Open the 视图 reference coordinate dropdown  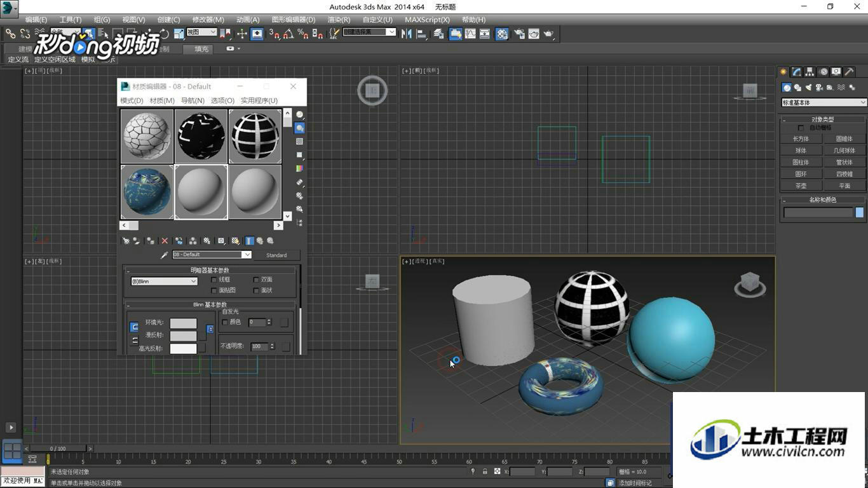(201, 32)
